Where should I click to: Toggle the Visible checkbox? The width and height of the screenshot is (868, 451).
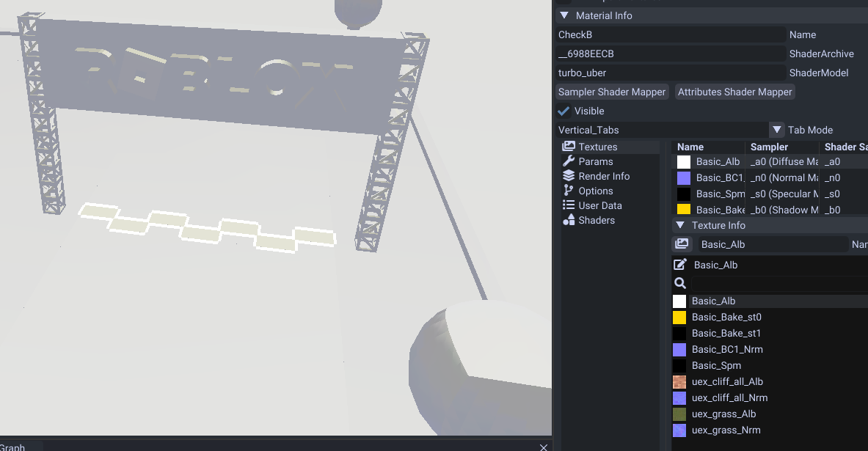click(564, 111)
